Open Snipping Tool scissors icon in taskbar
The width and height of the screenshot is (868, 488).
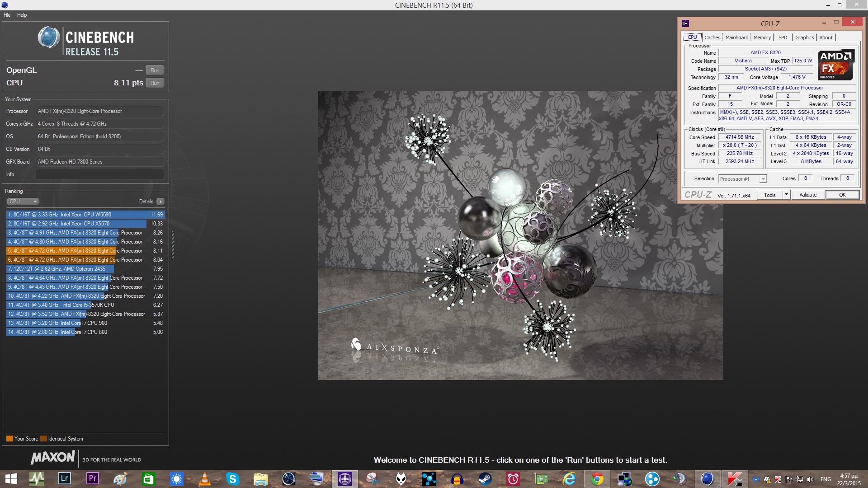[373, 479]
